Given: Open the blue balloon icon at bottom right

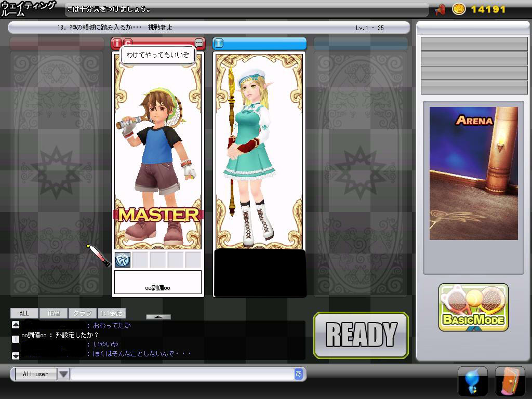Looking at the screenshot, I should click(x=472, y=382).
